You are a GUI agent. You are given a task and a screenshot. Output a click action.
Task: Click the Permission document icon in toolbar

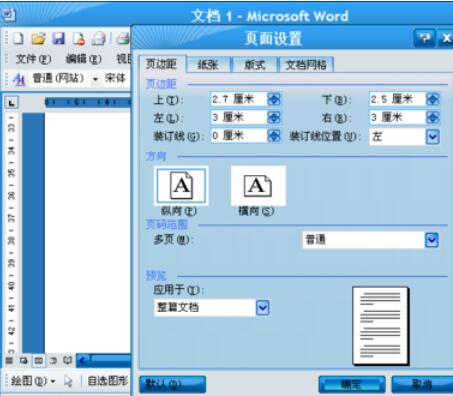pos(79,38)
